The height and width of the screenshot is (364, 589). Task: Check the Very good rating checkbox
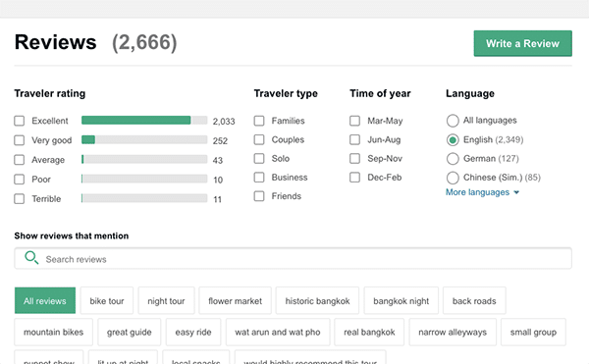(x=20, y=140)
